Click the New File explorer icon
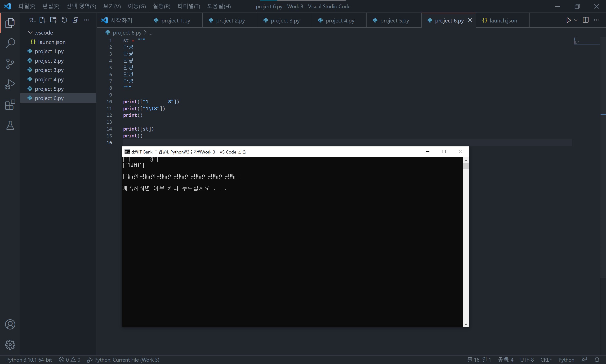The width and height of the screenshot is (606, 364). 42,20
